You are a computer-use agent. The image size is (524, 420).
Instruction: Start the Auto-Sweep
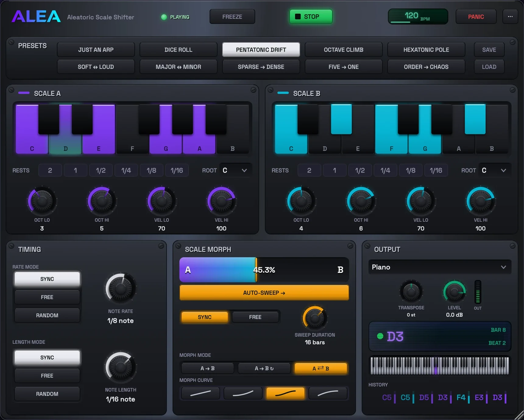point(264,293)
